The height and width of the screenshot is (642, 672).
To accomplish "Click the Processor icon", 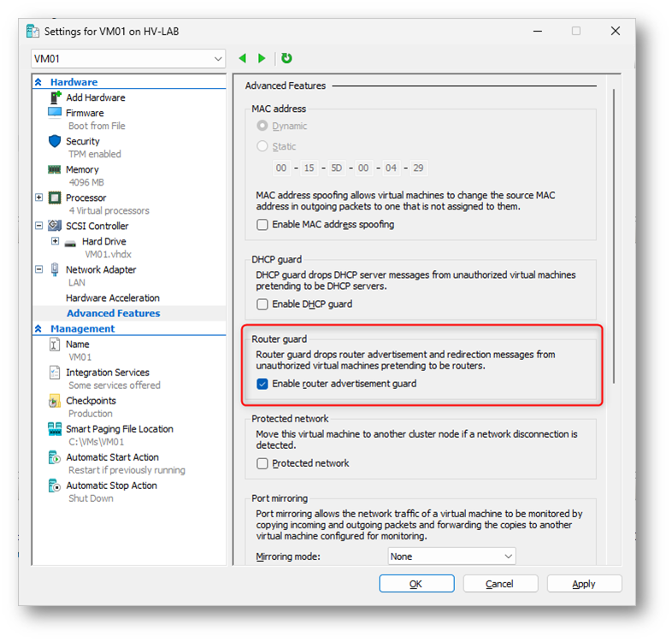I will tap(55, 197).
